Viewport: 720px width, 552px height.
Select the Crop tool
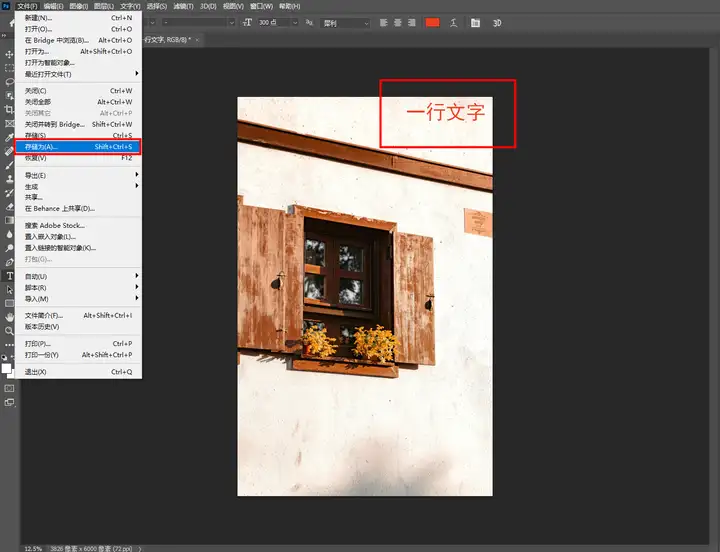pyautogui.click(x=9, y=109)
